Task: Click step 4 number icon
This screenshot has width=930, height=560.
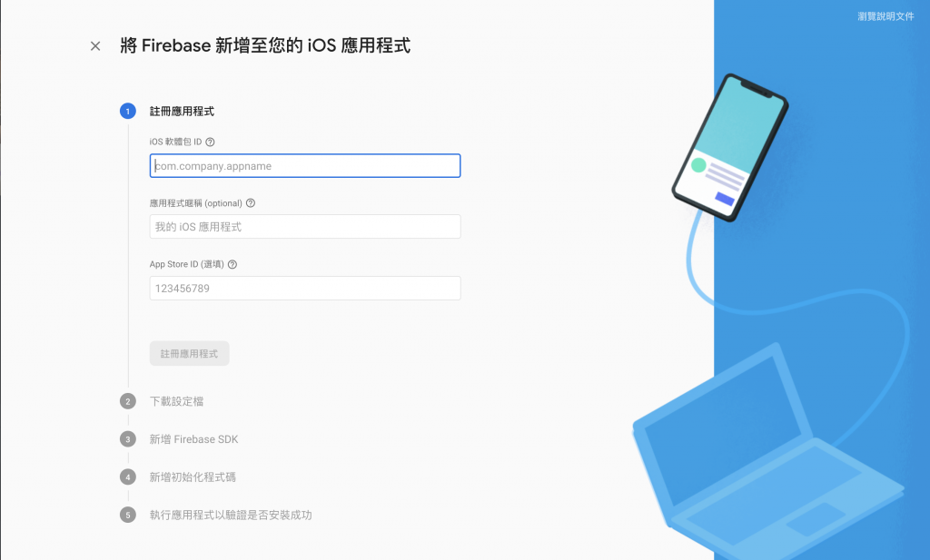Action: (x=127, y=477)
